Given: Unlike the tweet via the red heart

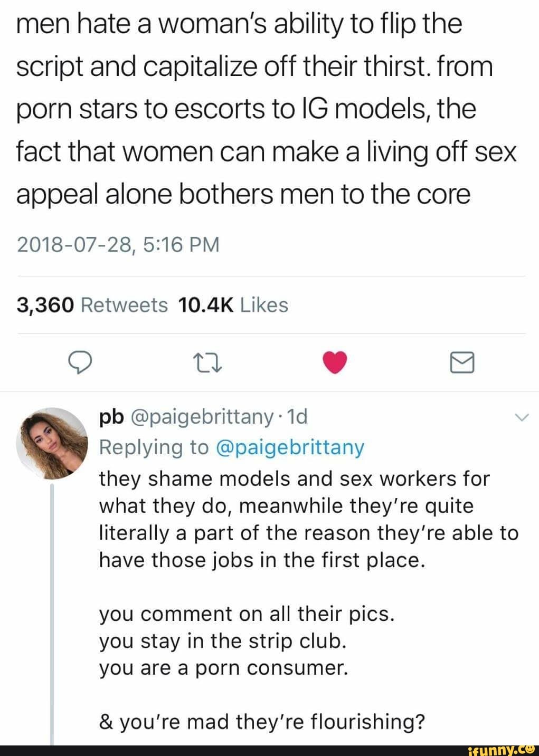Looking at the screenshot, I should pyautogui.click(x=335, y=363).
